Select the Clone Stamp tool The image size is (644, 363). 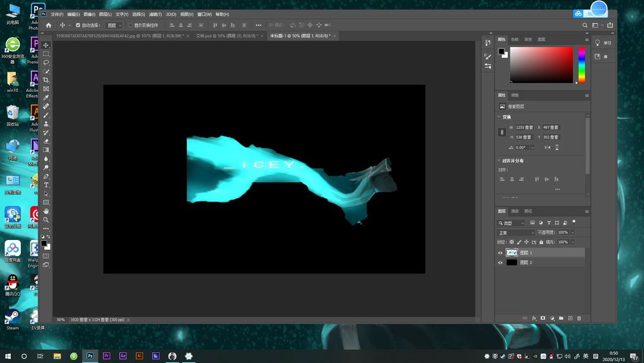pos(46,124)
